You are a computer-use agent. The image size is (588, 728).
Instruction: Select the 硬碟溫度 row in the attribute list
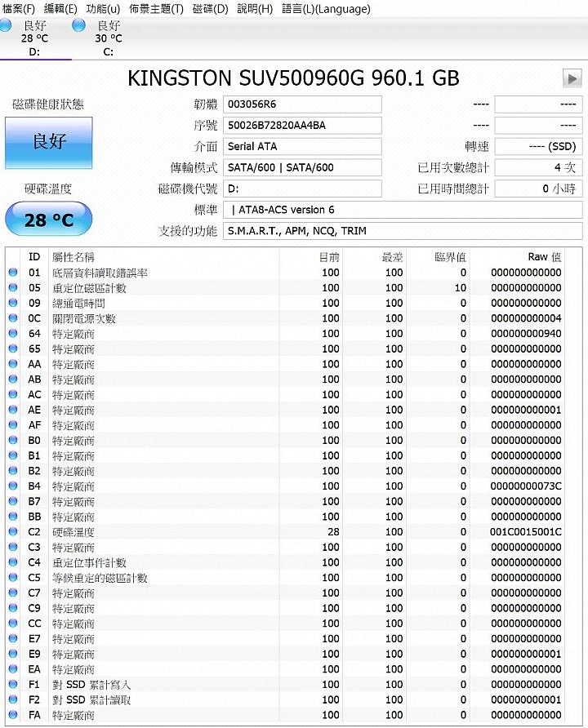pos(285,531)
